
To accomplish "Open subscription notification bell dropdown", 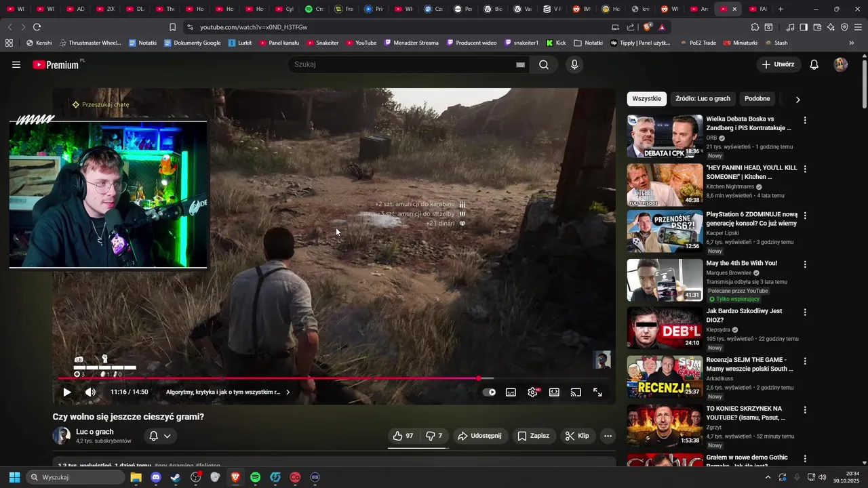I will pyautogui.click(x=160, y=436).
